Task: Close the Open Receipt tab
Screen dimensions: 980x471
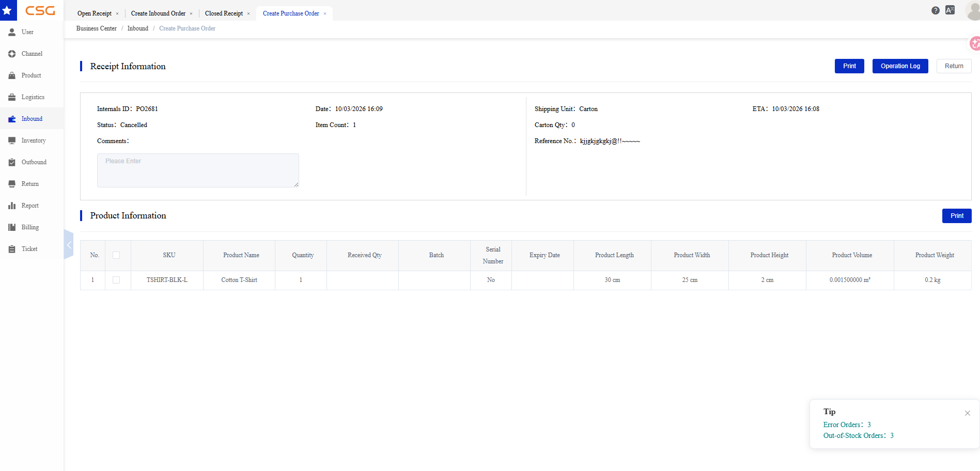Action: [x=117, y=14]
